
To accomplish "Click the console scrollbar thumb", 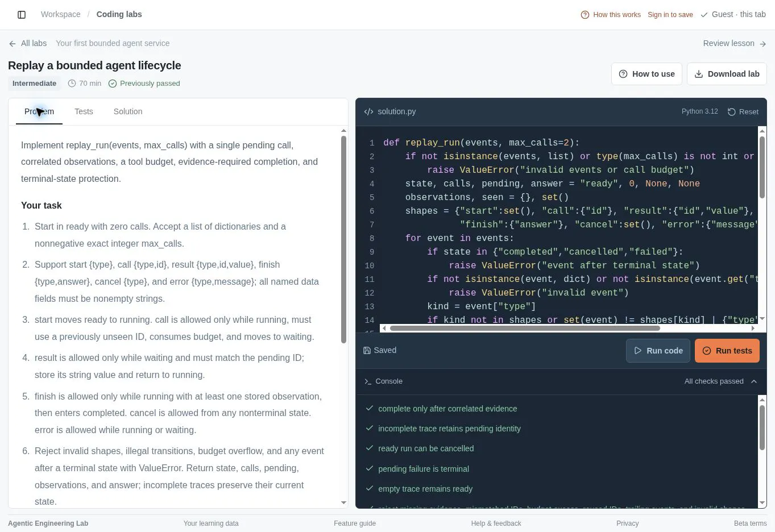I will [x=762, y=427].
